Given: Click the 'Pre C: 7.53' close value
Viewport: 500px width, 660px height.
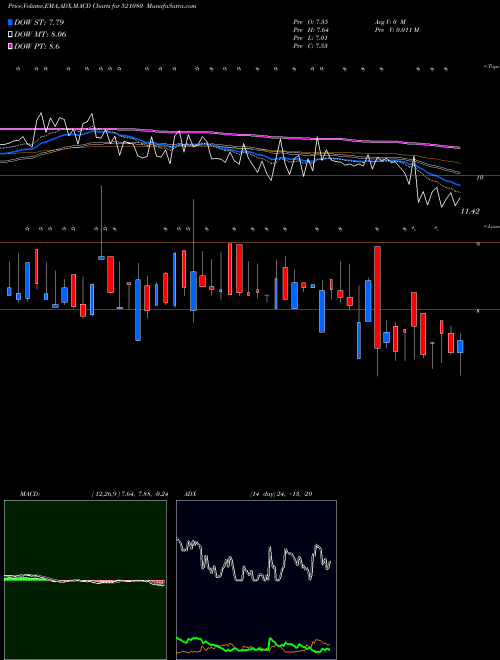Looking at the screenshot, I should (x=311, y=46).
